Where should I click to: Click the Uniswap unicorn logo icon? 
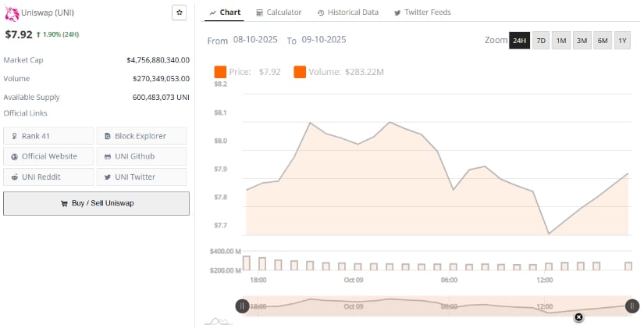pyautogui.click(x=11, y=13)
